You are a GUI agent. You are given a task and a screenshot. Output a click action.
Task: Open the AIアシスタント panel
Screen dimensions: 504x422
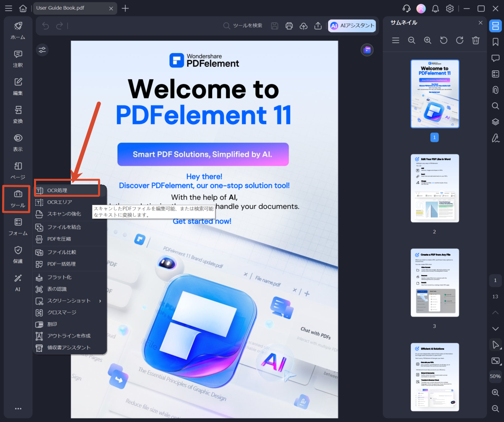tap(352, 26)
